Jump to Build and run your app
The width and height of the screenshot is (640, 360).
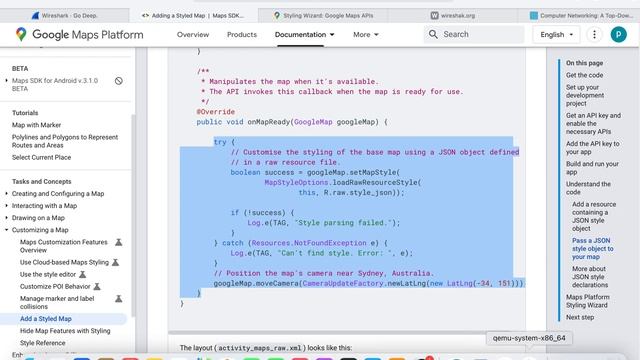pos(592,168)
